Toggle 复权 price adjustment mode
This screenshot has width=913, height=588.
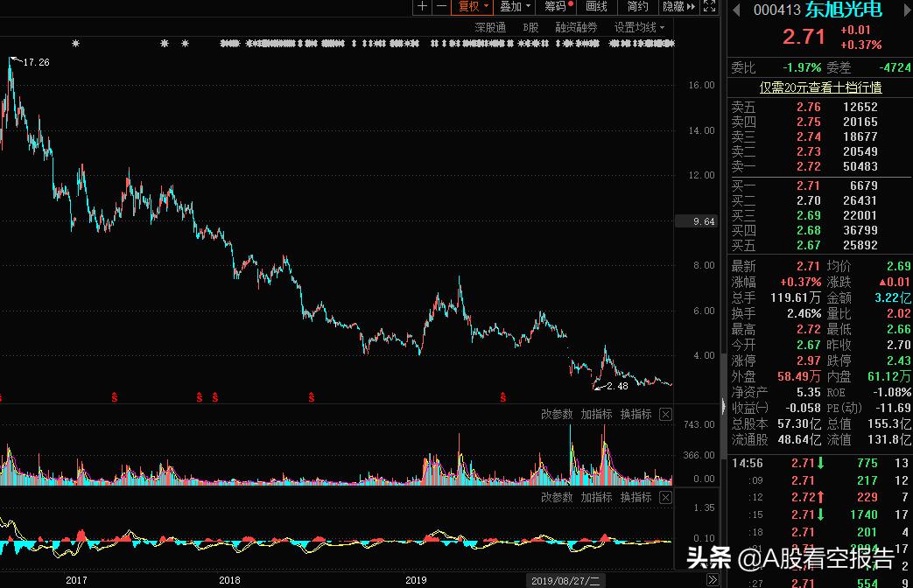[x=472, y=7]
